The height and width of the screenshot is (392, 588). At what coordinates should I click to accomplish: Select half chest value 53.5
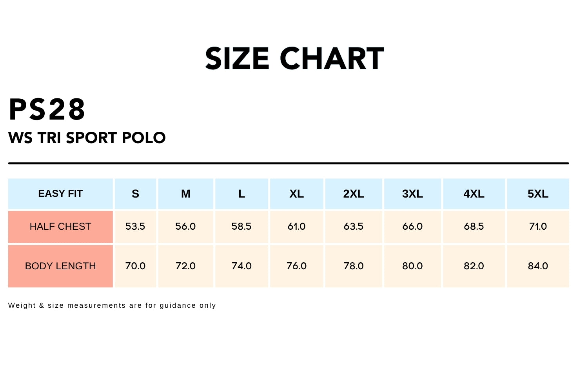135,227
